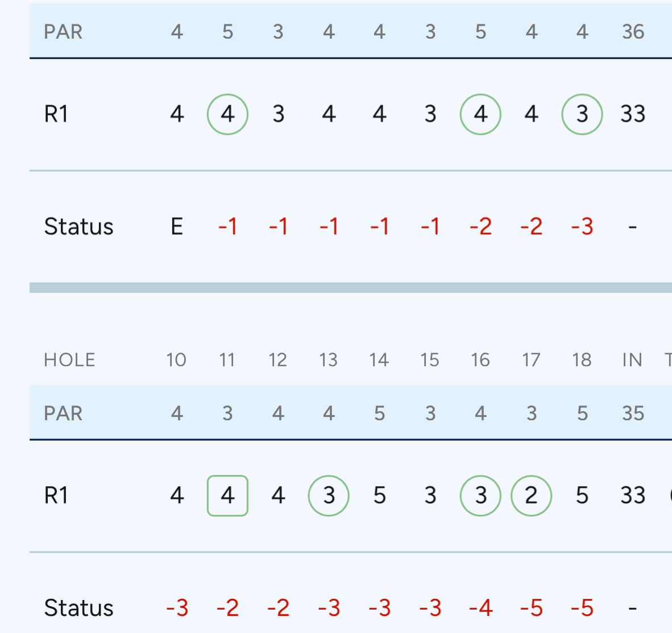This screenshot has height=633, width=672.
Task: Click the IN column header
Action: (633, 360)
